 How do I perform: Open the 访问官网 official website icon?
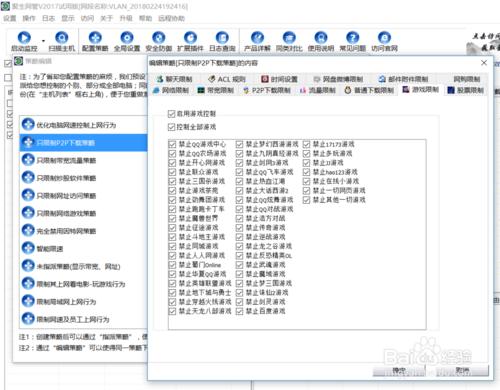(x=384, y=37)
